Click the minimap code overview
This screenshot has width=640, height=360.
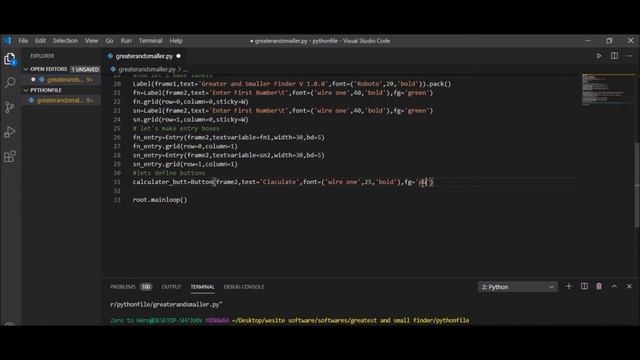pyautogui.click(x=607, y=90)
